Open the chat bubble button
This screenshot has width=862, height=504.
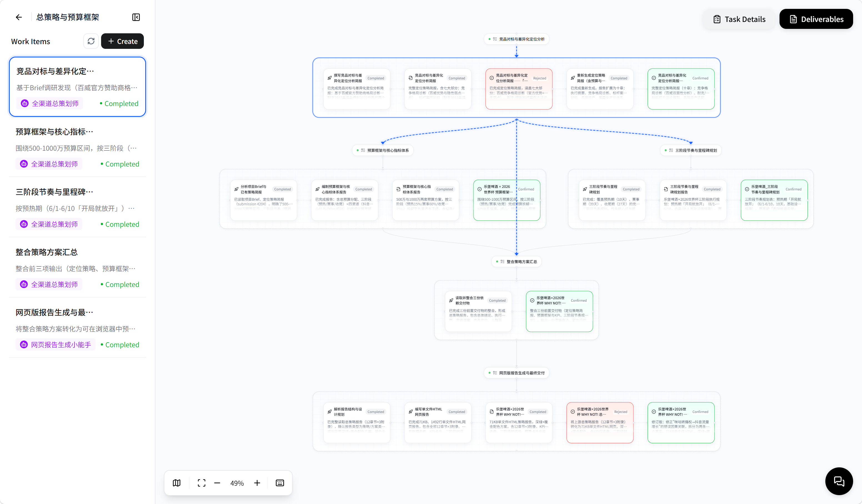point(839,481)
